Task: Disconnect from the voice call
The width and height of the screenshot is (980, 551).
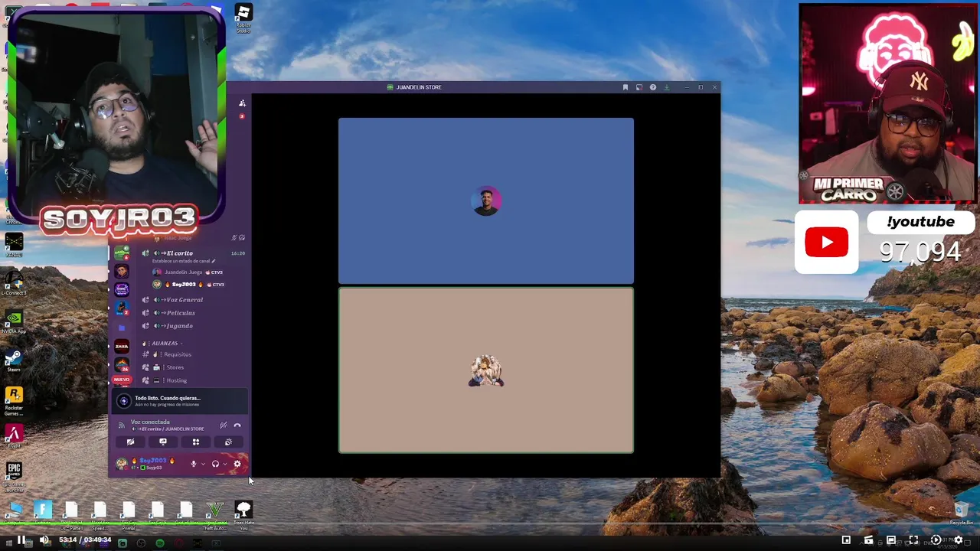Action: point(237,425)
